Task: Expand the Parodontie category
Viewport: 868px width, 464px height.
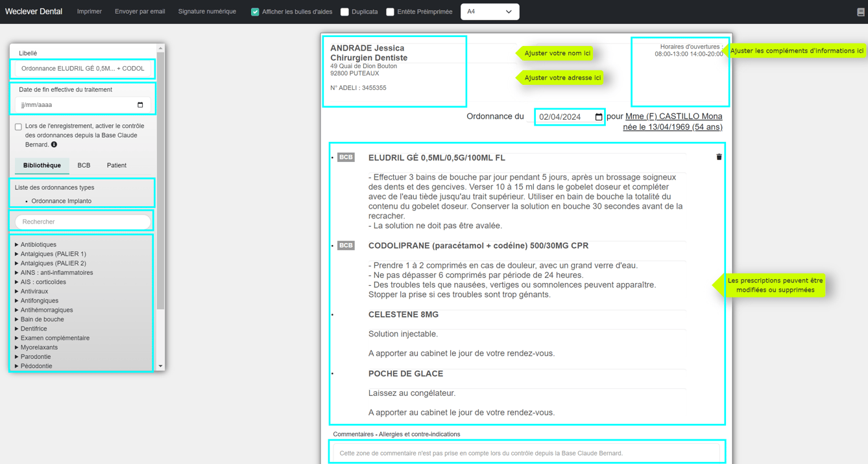Action: [x=32, y=356]
